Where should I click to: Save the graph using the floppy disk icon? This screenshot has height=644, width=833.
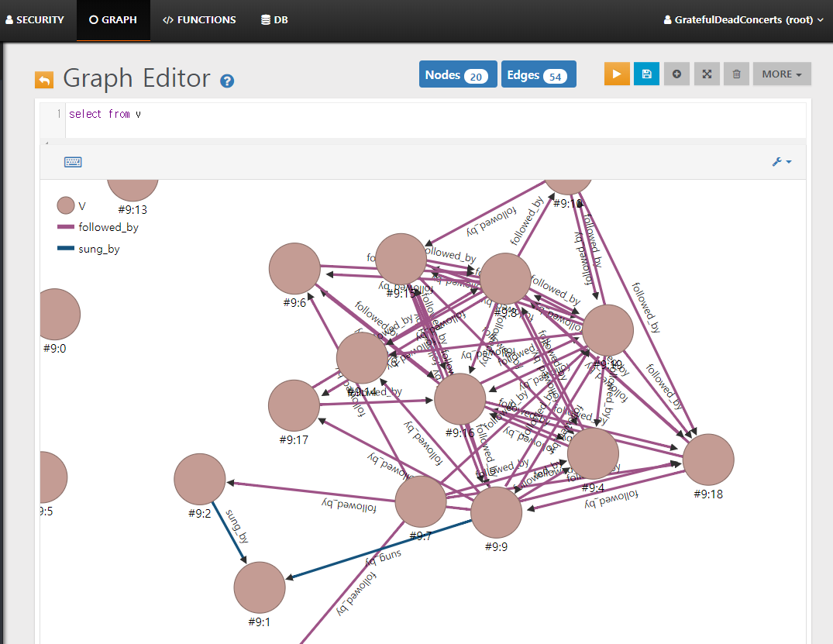[646, 74]
